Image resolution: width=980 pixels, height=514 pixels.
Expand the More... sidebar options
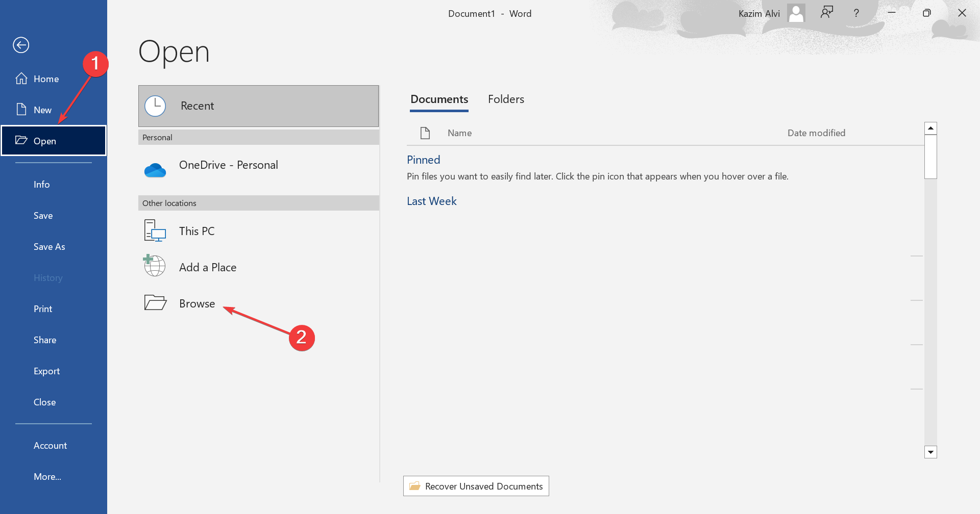pyautogui.click(x=53, y=476)
